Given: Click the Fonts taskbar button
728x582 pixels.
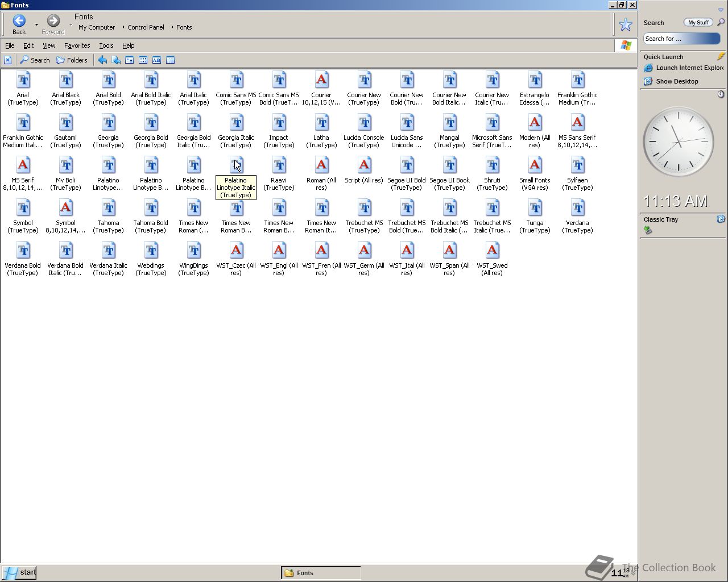Looking at the screenshot, I should pyautogui.click(x=321, y=573).
